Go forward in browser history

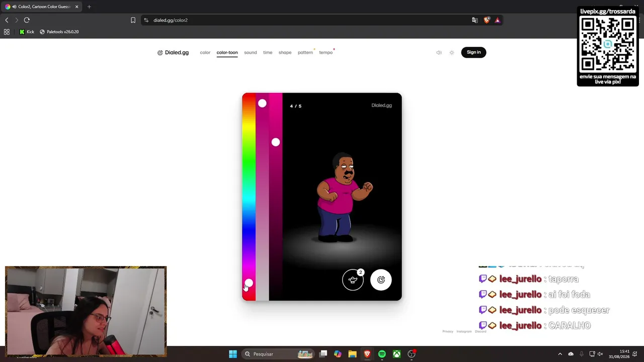(16, 20)
